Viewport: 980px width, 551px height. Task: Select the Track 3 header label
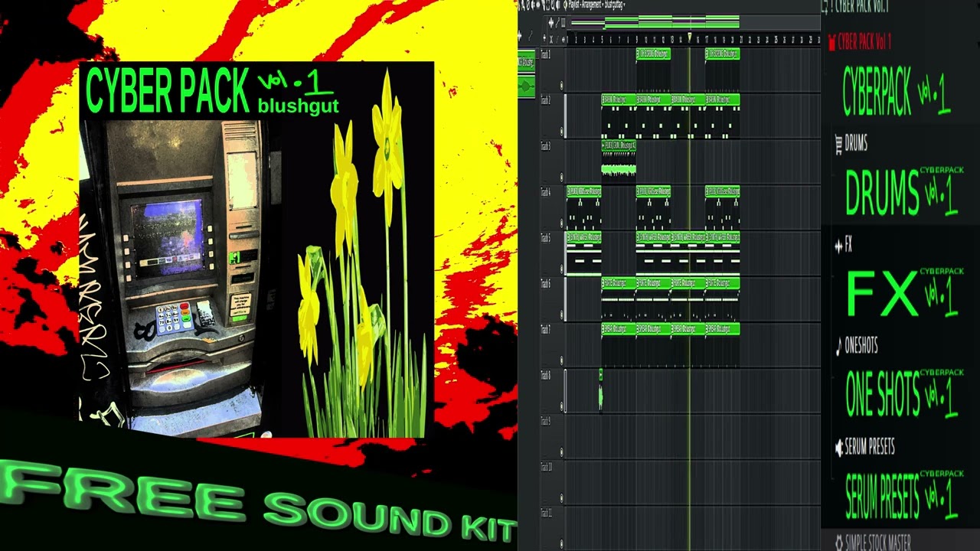(546, 146)
